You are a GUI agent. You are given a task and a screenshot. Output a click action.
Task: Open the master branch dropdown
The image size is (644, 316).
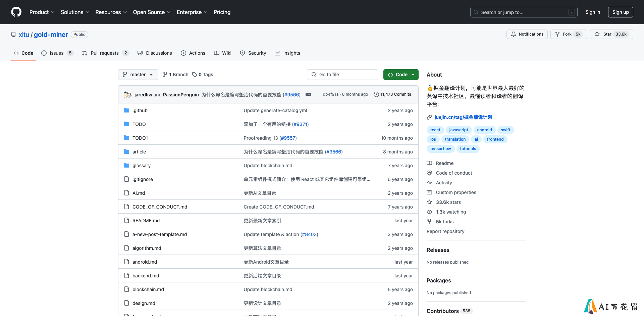tap(138, 75)
